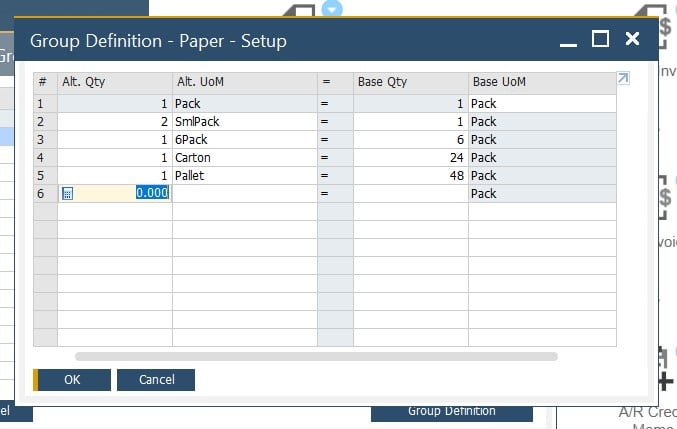Select row number 3 header
Screen dimensions: 677x429
45,140
